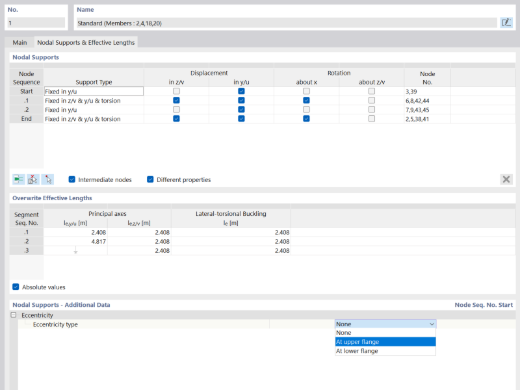
Task: Click the select node in graphic icon
Action: click(x=48, y=179)
